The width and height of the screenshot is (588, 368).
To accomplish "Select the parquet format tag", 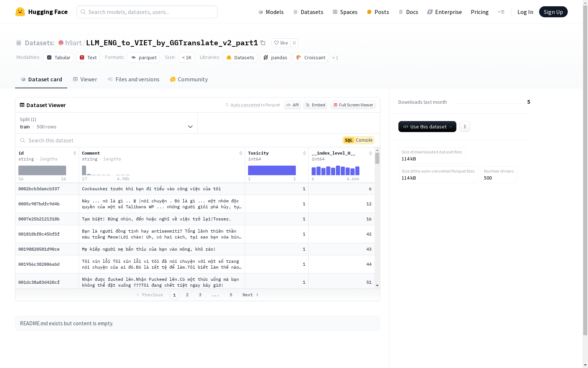I will (x=144, y=57).
